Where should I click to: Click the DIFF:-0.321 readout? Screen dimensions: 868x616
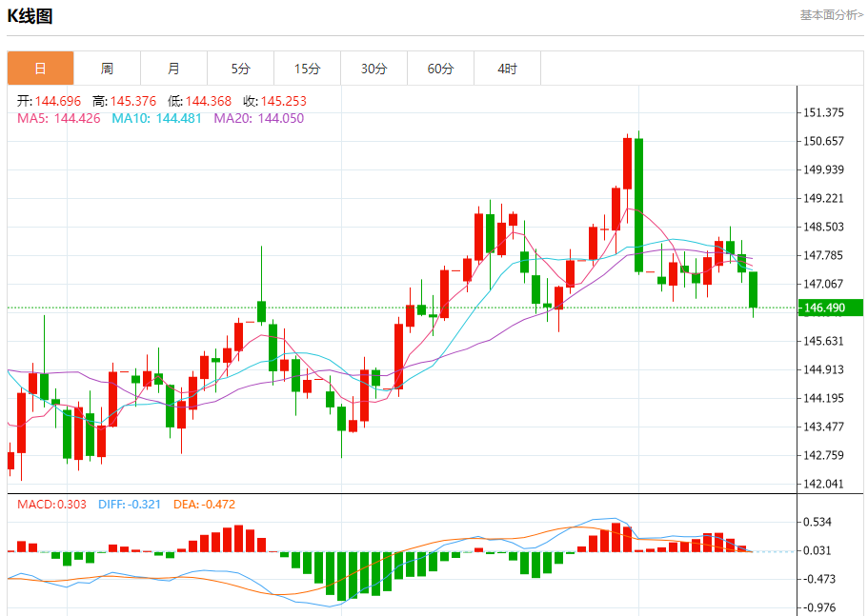pyautogui.click(x=130, y=505)
